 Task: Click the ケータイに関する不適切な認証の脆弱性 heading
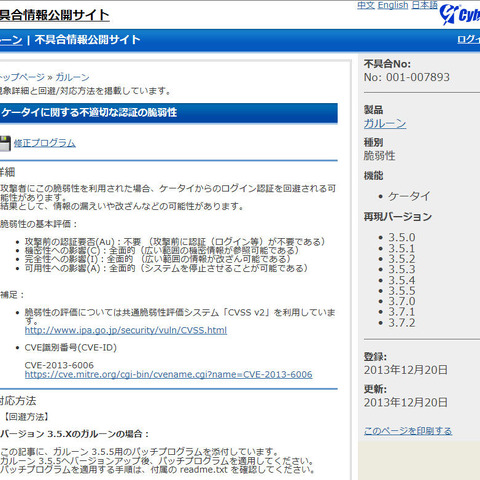pyautogui.click(x=89, y=112)
